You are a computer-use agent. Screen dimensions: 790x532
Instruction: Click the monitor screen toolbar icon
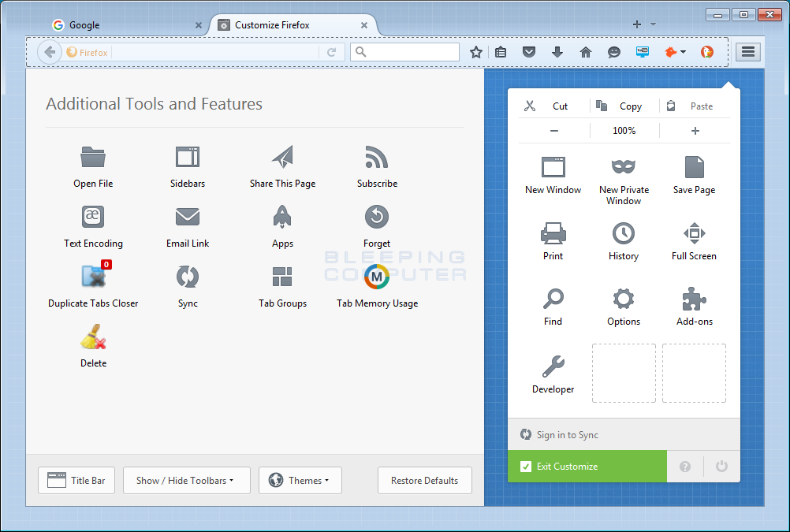(x=643, y=52)
